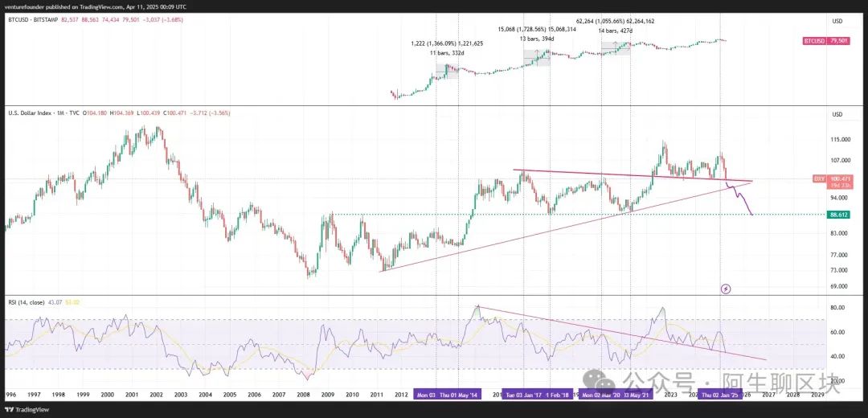
Task: Click the '1 Feb '18' date marker
Action: click(x=558, y=395)
